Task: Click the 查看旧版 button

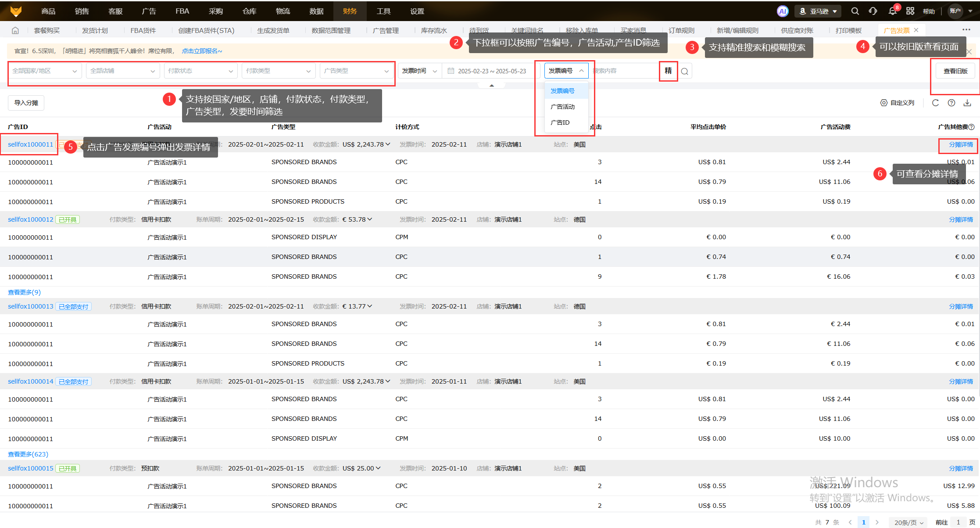Action: (x=955, y=71)
